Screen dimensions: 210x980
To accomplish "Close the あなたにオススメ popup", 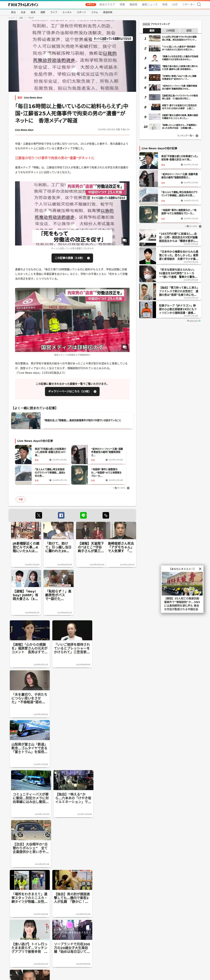I will 200,569.
